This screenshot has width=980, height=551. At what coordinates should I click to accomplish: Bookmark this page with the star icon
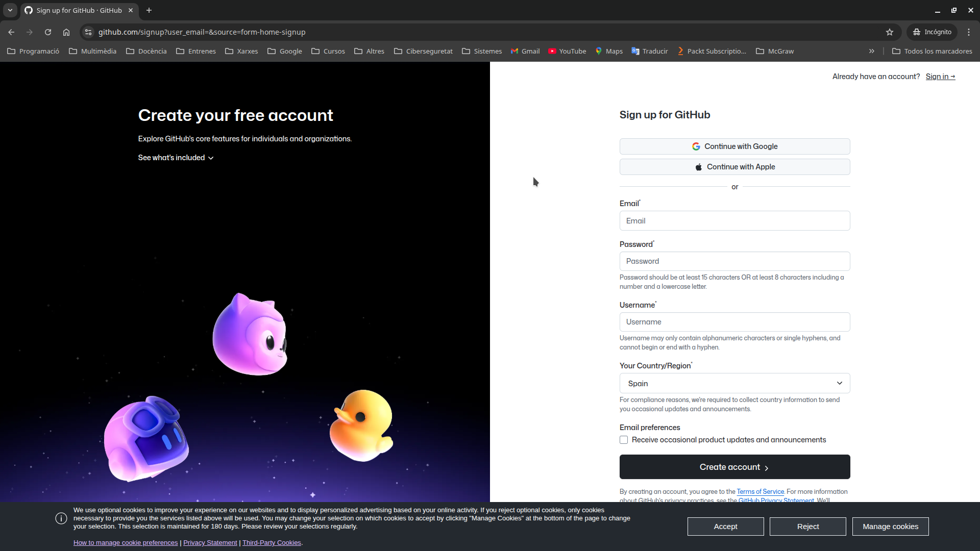[x=890, y=32]
